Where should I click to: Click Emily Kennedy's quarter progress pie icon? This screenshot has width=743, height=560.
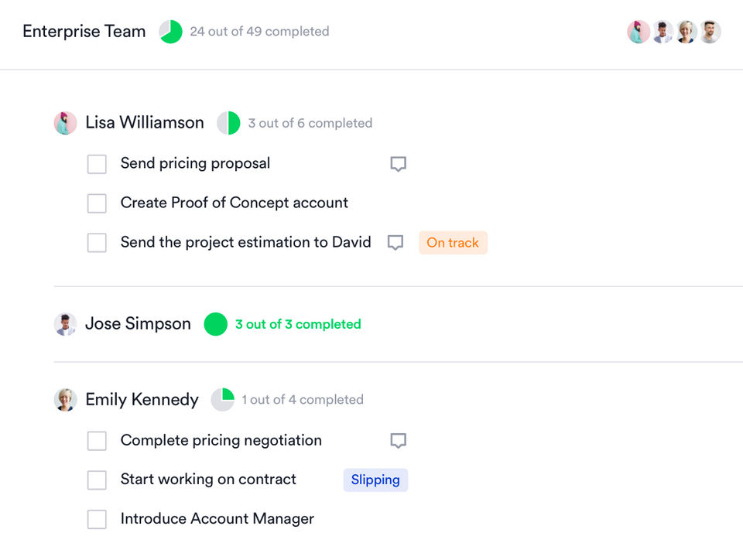(x=222, y=400)
